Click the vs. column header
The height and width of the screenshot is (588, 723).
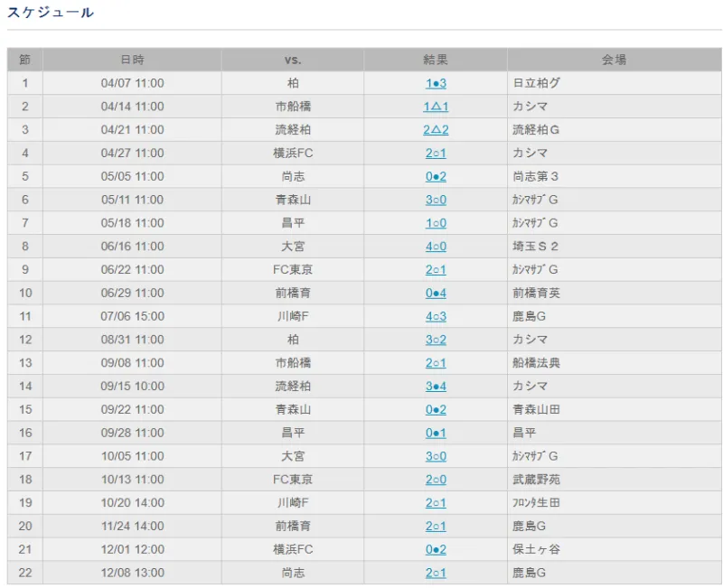pos(293,60)
